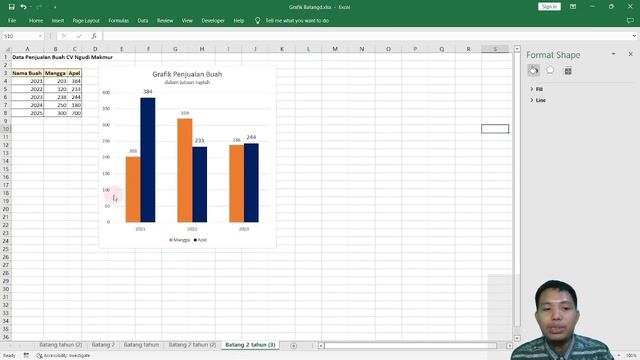Add a new sheet with plus icon
Viewport: 640px width, 360px height.
tap(293, 346)
